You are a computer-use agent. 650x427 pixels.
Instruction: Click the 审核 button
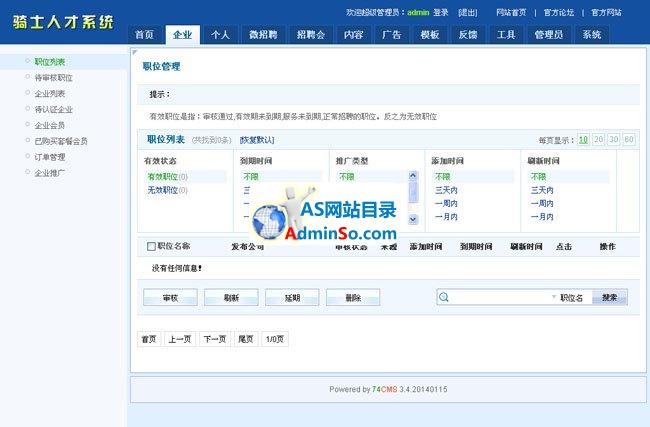point(170,298)
